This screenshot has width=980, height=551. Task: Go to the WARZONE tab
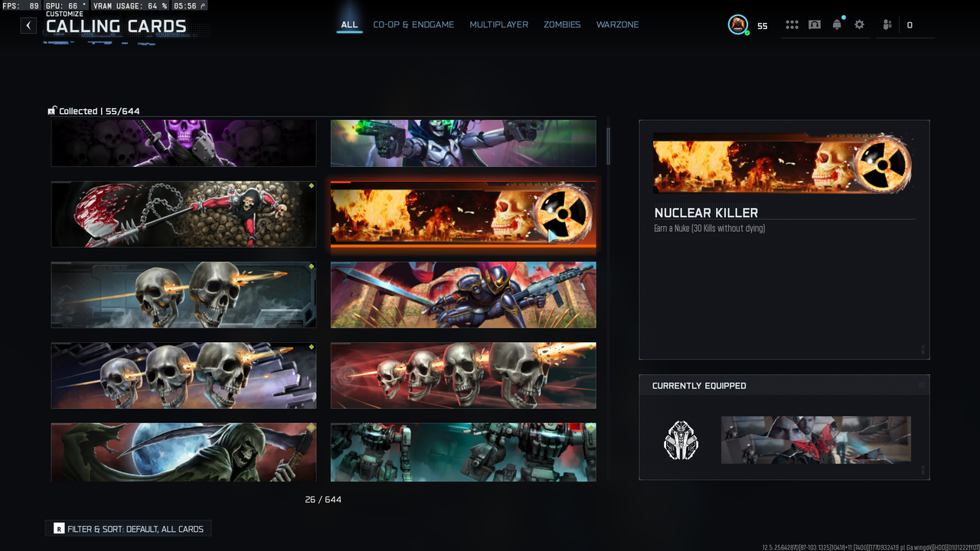(617, 24)
